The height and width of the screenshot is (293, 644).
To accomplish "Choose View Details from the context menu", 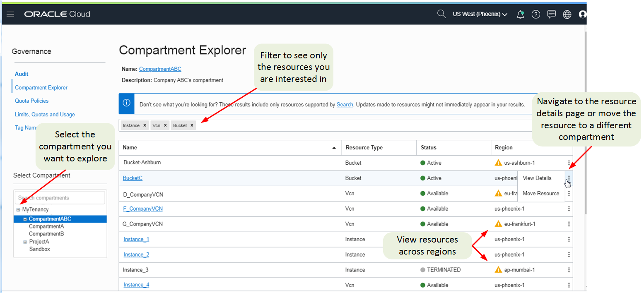I will tap(537, 178).
